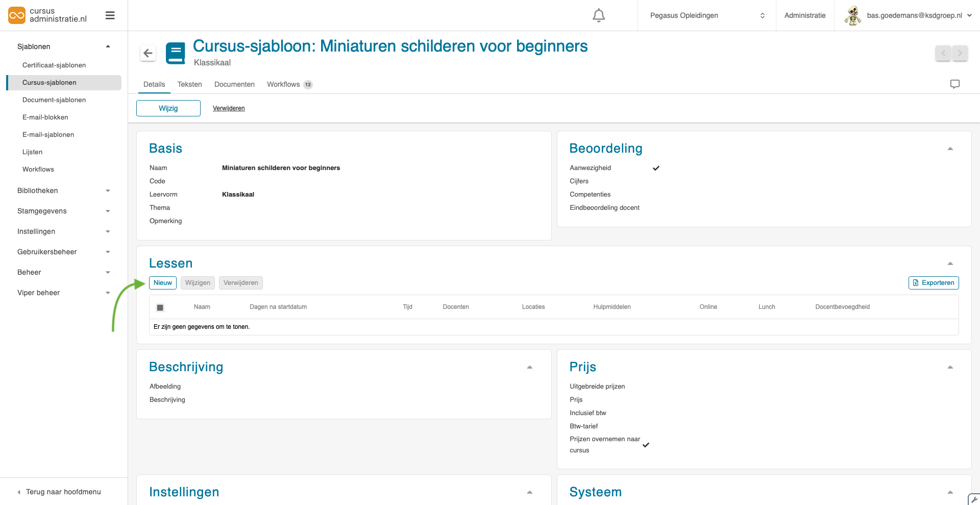This screenshot has width=980, height=505.
Task: Open the comments speech bubble icon
Action: [x=954, y=84]
